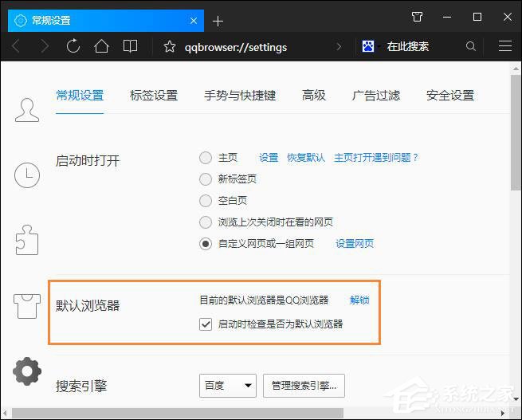Select 自定义网页或一组网页 radio option
This screenshot has width=522, height=420.
click(x=206, y=244)
